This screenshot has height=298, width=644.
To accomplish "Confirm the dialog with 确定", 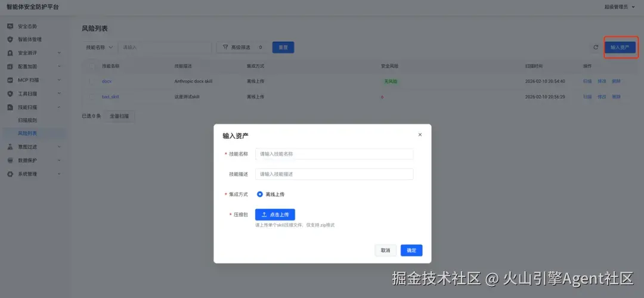I will [411, 250].
